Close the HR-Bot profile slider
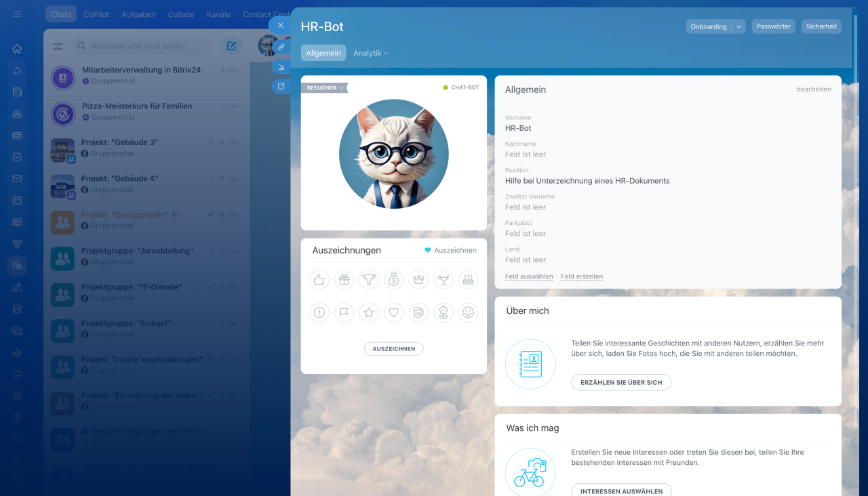This screenshot has height=496, width=868. 280,25
